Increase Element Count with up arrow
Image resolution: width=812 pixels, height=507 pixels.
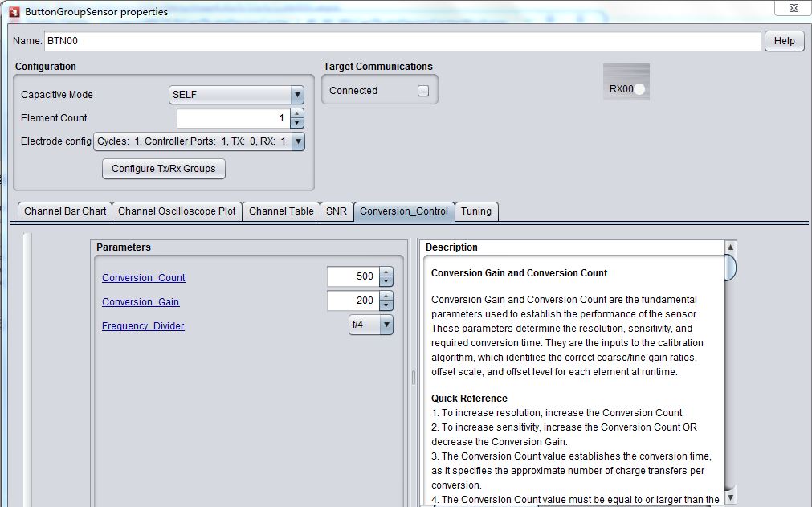point(296,113)
